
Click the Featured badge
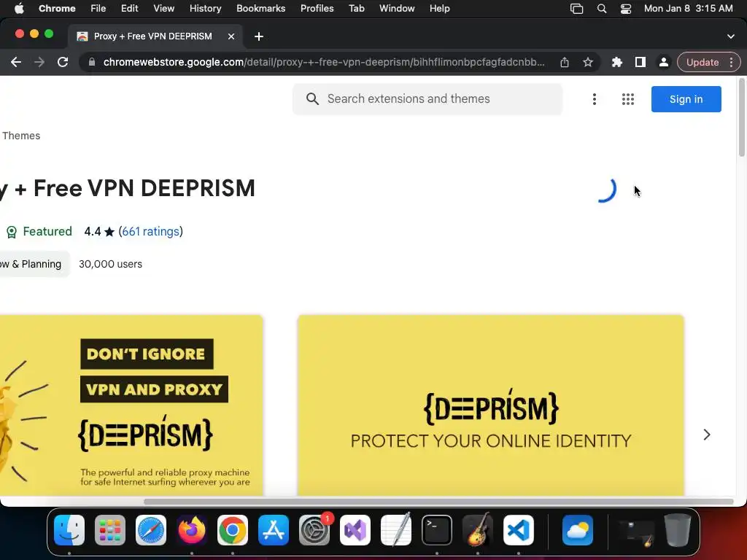point(39,231)
